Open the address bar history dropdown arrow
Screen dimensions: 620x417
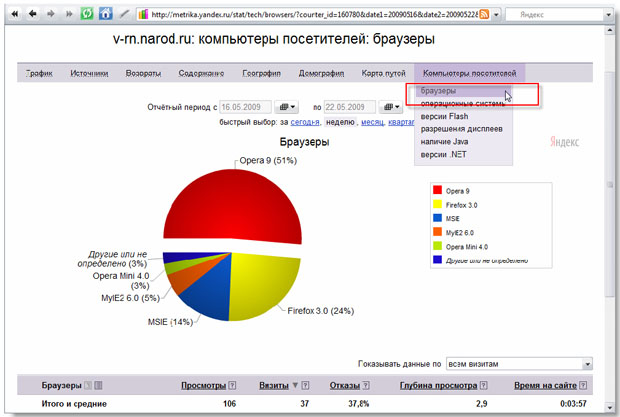(496, 15)
